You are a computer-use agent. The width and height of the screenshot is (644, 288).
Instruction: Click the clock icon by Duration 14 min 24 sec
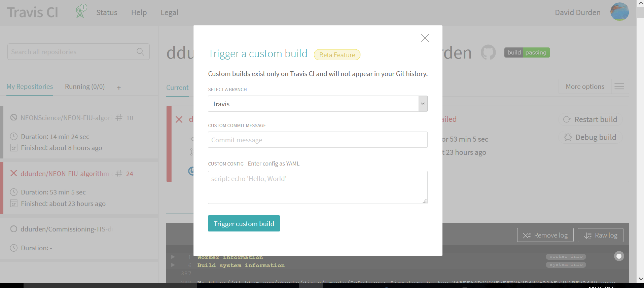pos(14,136)
